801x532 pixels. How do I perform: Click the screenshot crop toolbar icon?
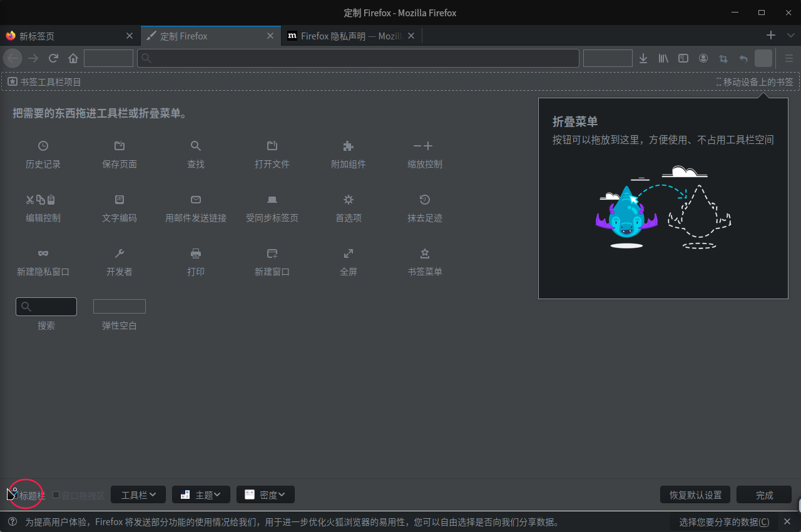723,58
